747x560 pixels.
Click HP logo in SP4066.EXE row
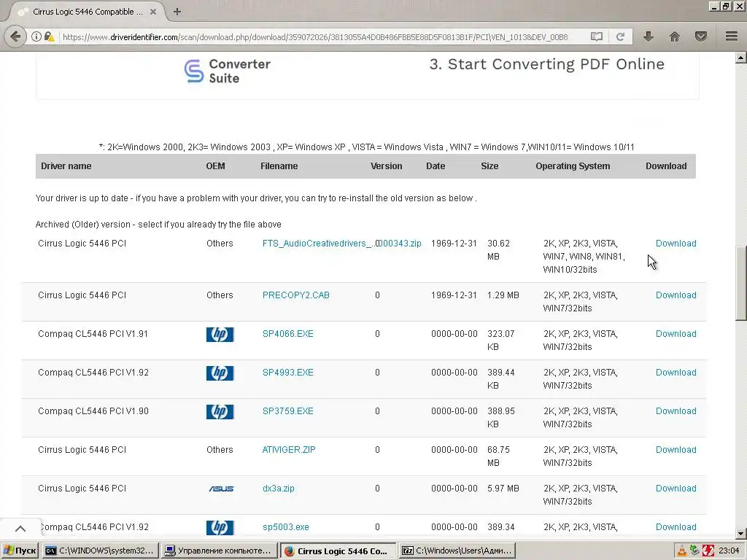coord(220,334)
